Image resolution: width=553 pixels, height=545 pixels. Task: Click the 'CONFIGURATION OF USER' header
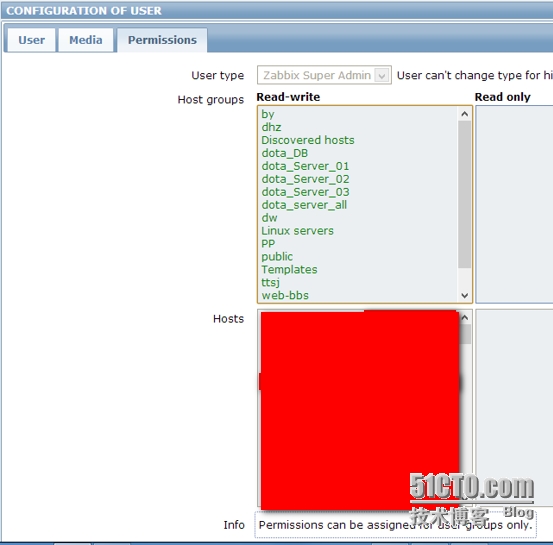pos(84,11)
